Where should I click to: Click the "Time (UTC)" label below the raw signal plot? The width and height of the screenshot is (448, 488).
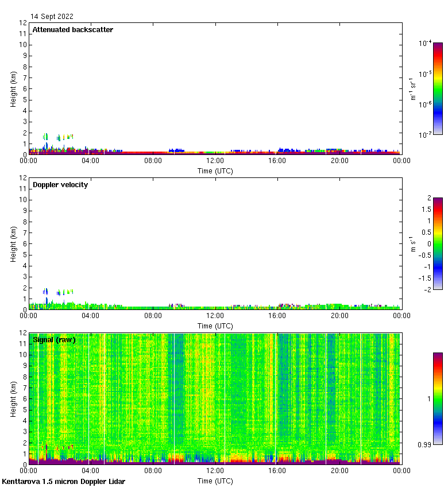tap(215, 481)
